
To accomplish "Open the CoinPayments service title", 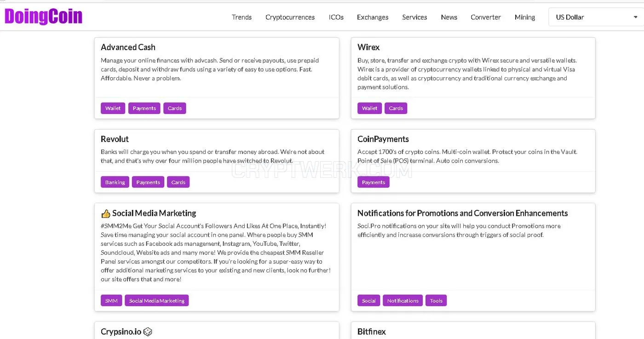I will pos(383,139).
